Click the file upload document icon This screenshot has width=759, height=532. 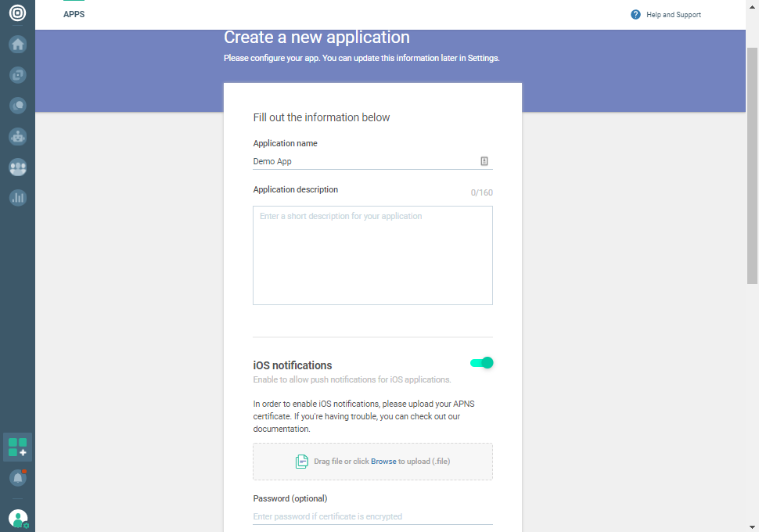(x=301, y=462)
